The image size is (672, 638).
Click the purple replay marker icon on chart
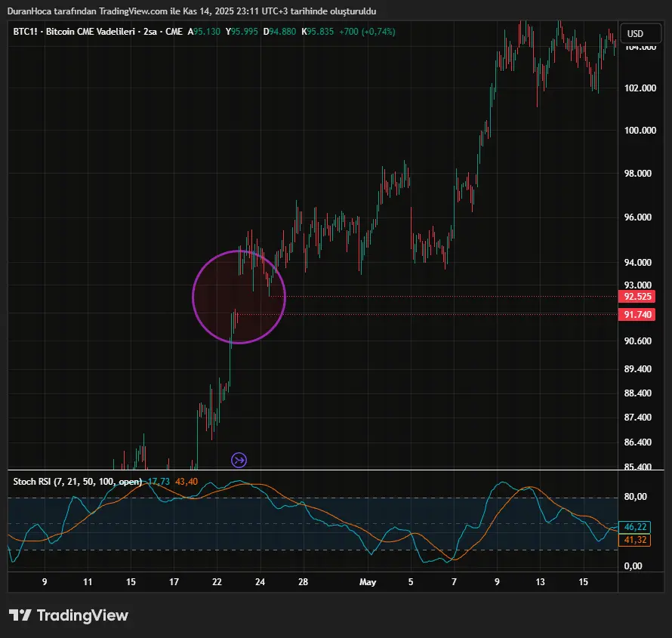239,459
